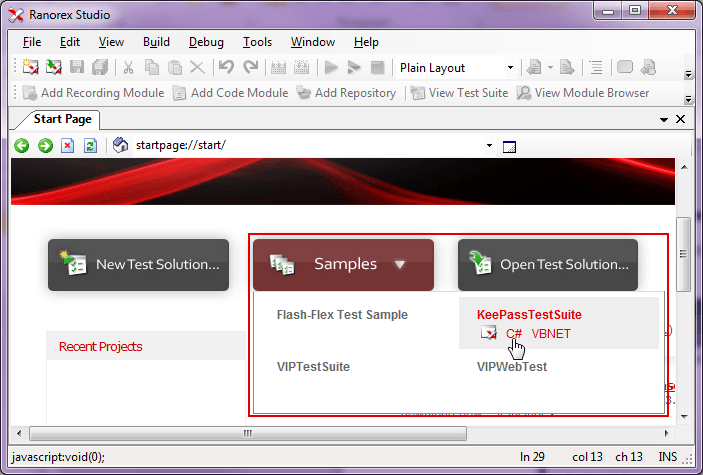The image size is (703, 475).
Task: Open the C# KeePassTestSuite link
Action: [x=514, y=334]
